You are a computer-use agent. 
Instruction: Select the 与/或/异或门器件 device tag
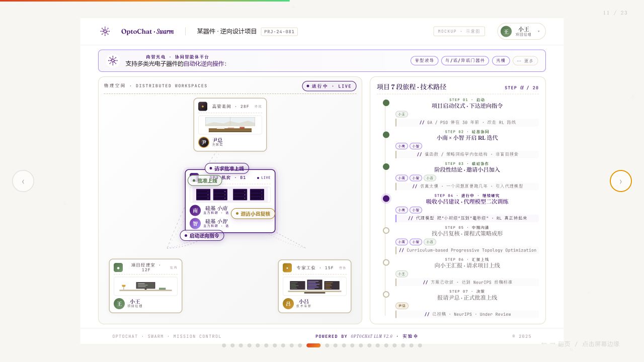tap(465, 61)
